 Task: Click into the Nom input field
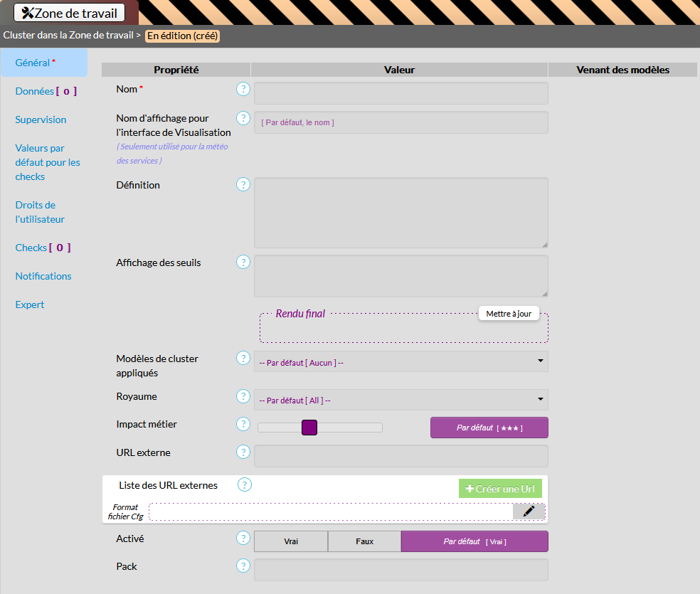click(x=401, y=93)
